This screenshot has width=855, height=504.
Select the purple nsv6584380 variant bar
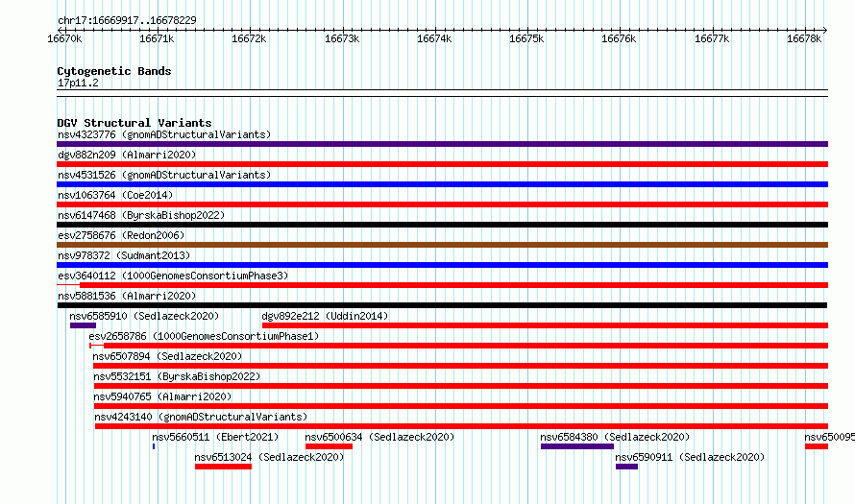pos(577,446)
